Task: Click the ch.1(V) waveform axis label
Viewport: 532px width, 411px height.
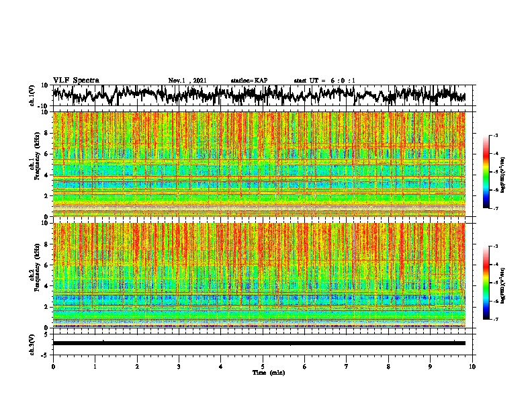Action: coord(32,95)
